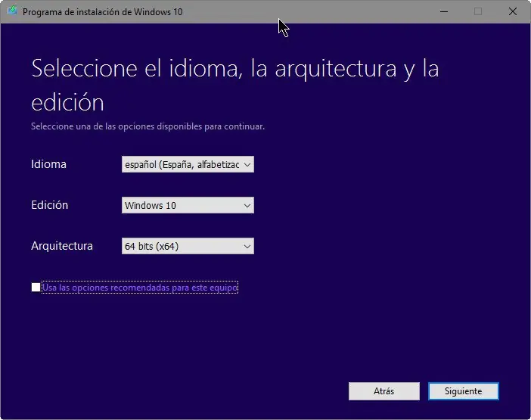Click the Siguiente button
The image size is (531, 420).
click(463, 391)
